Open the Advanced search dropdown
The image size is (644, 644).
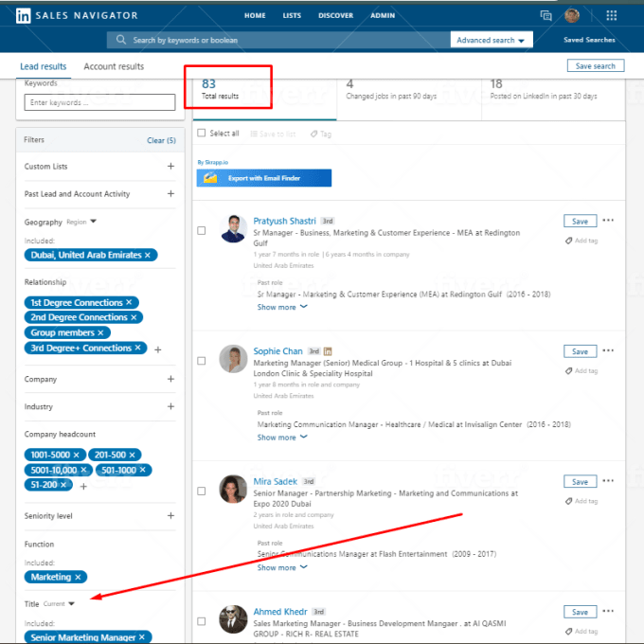point(492,40)
